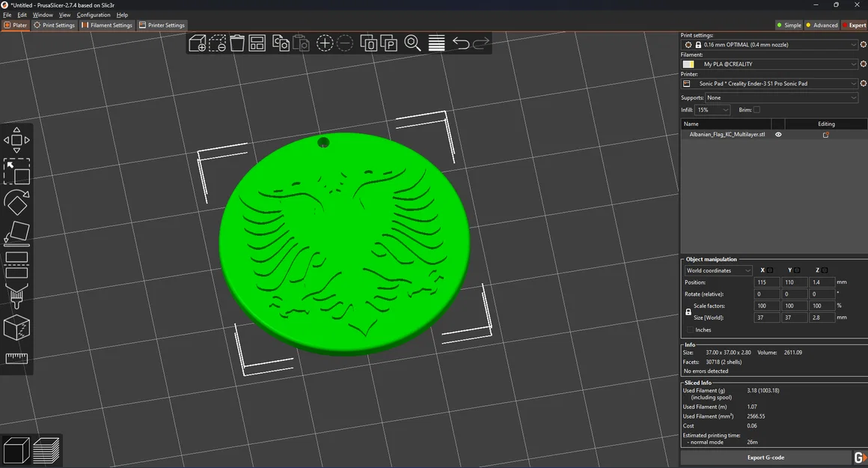868x468 pixels.
Task: Switch to Expert mode
Action: click(x=855, y=25)
